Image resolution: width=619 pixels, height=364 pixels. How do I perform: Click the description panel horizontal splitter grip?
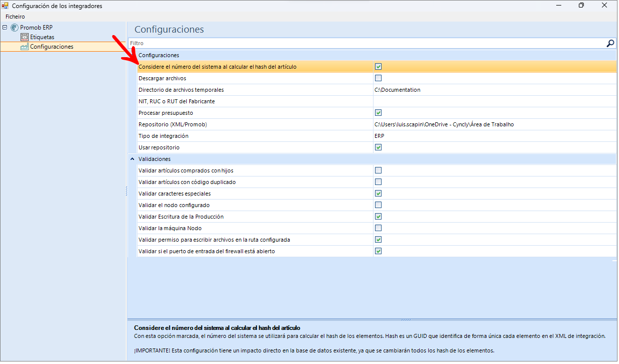point(406,319)
